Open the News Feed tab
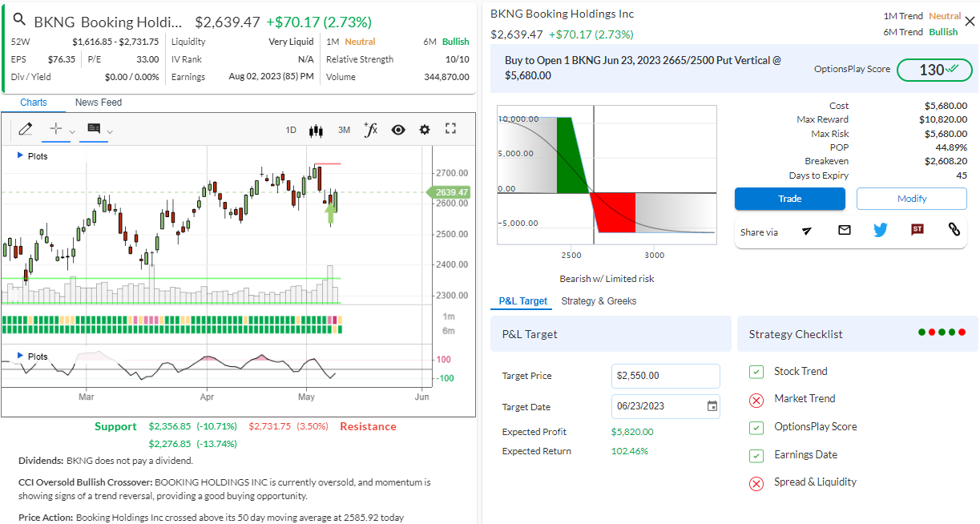This screenshot has height=524, width=980. [x=99, y=103]
